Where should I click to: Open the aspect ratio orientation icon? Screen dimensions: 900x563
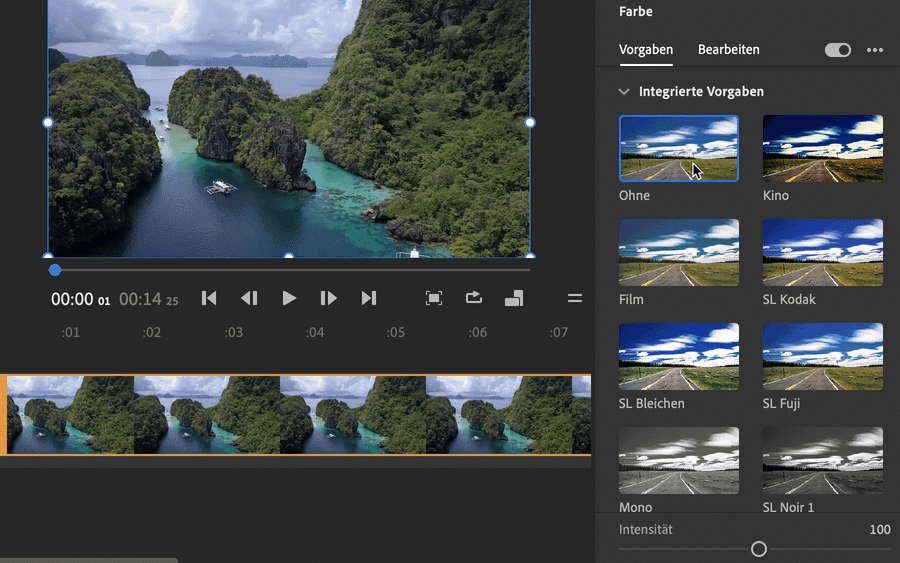(x=514, y=298)
